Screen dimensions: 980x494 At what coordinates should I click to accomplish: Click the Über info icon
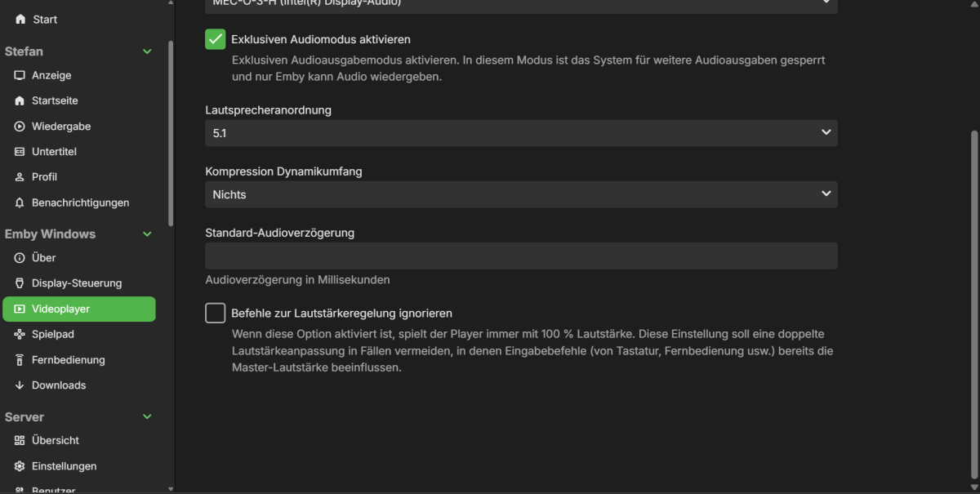coord(20,258)
